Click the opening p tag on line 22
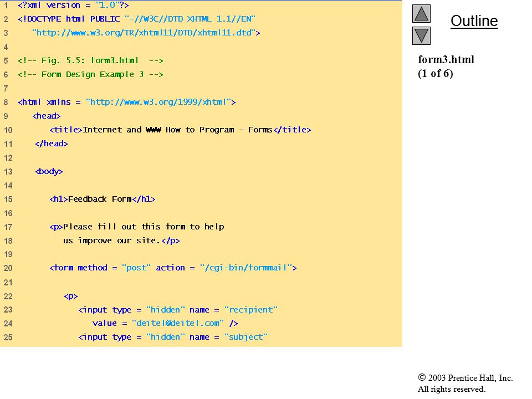Screen dimensions: 532x399 coord(71,296)
